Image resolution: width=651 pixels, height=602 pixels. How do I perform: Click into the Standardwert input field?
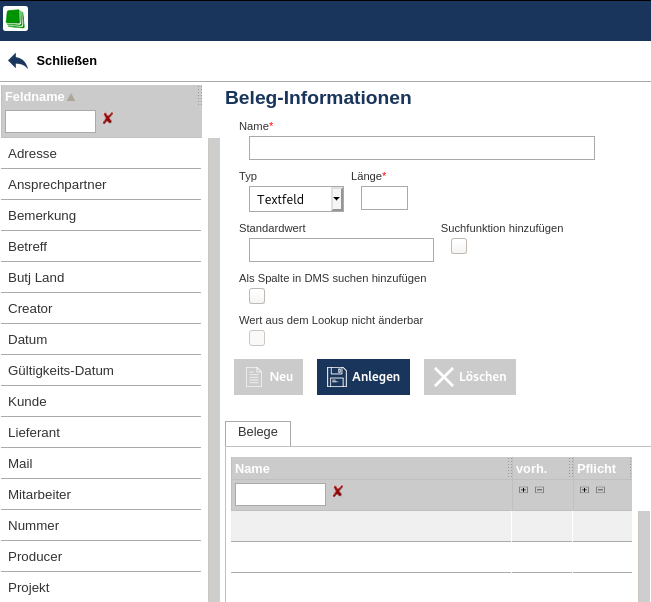click(341, 250)
